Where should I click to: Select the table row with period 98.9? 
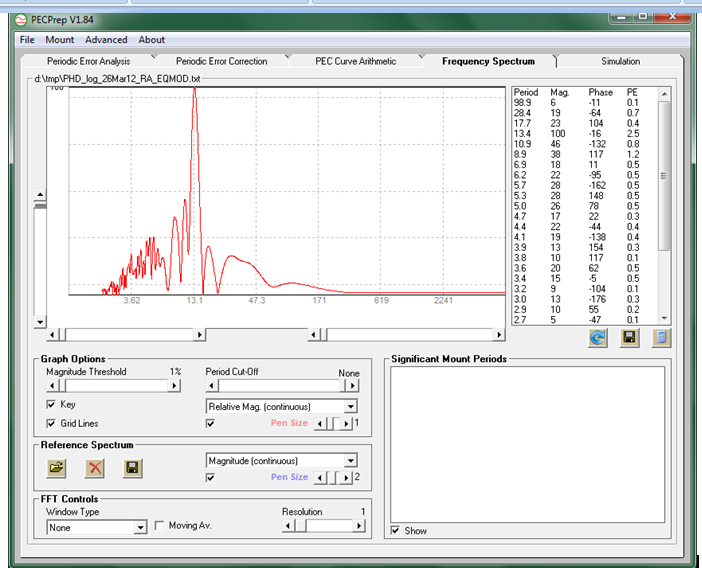pos(585,102)
